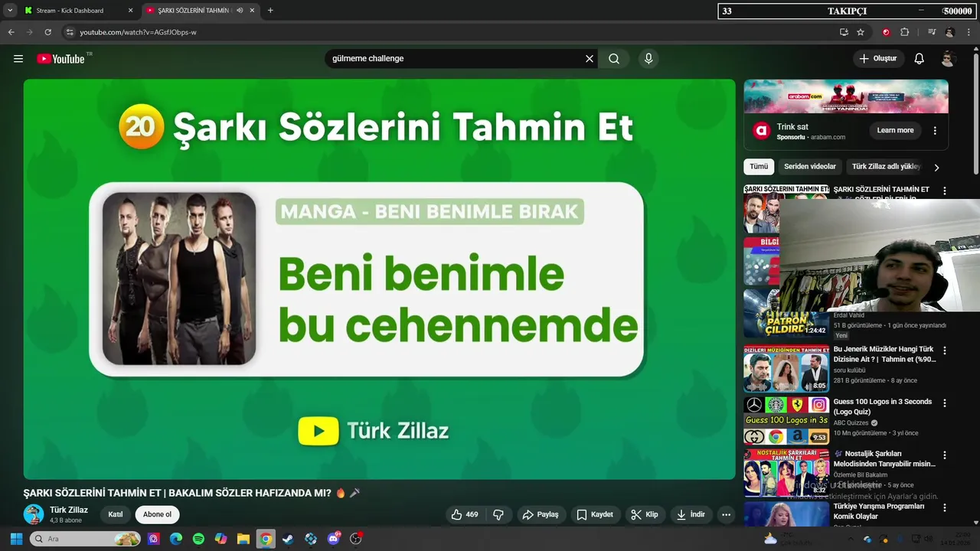Install app icon in address bar
The image size is (980, 551).
click(x=844, y=32)
